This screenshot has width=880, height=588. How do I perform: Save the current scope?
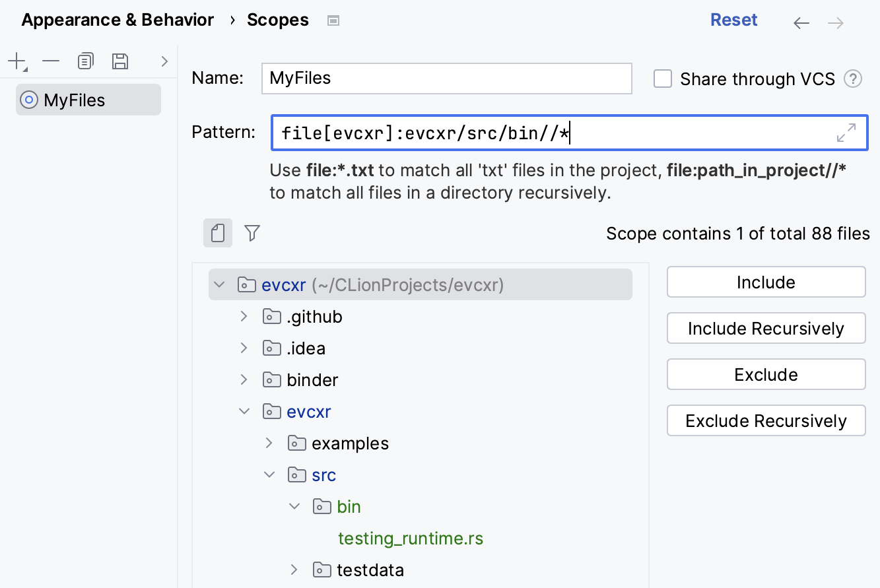click(119, 61)
